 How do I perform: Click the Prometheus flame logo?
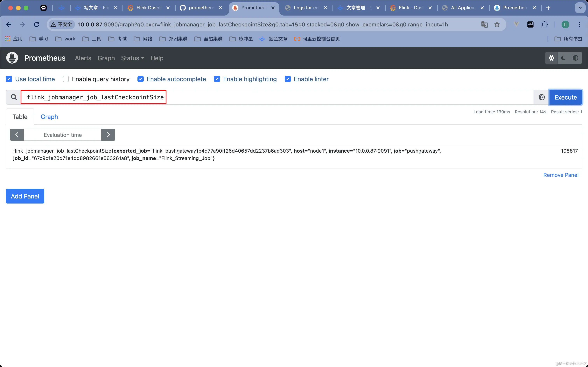coord(12,58)
